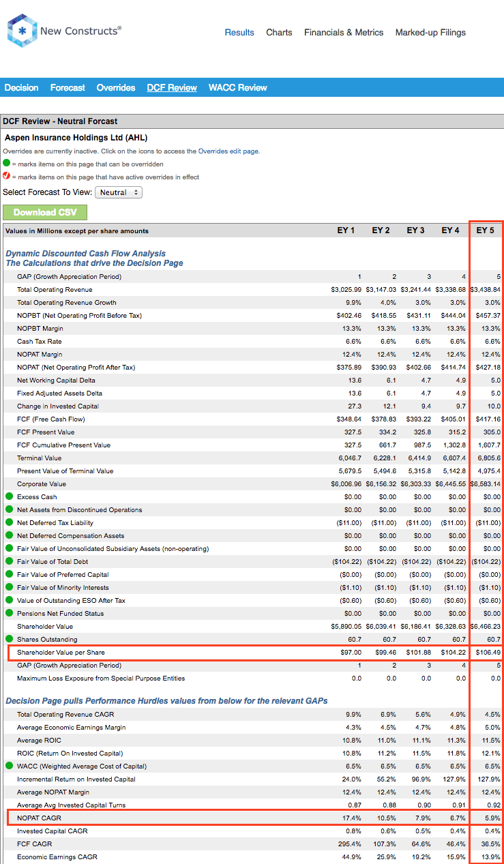Open the Charts menu
Image resolution: width=504 pixels, height=864 pixels.
(x=279, y=32)
